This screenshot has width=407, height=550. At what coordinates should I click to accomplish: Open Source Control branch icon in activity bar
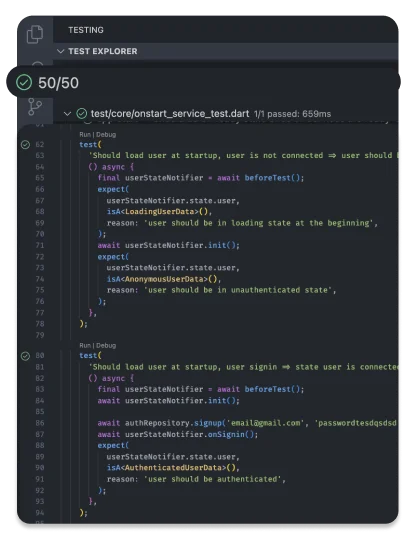pyautogui.click(x=35, y=107)
